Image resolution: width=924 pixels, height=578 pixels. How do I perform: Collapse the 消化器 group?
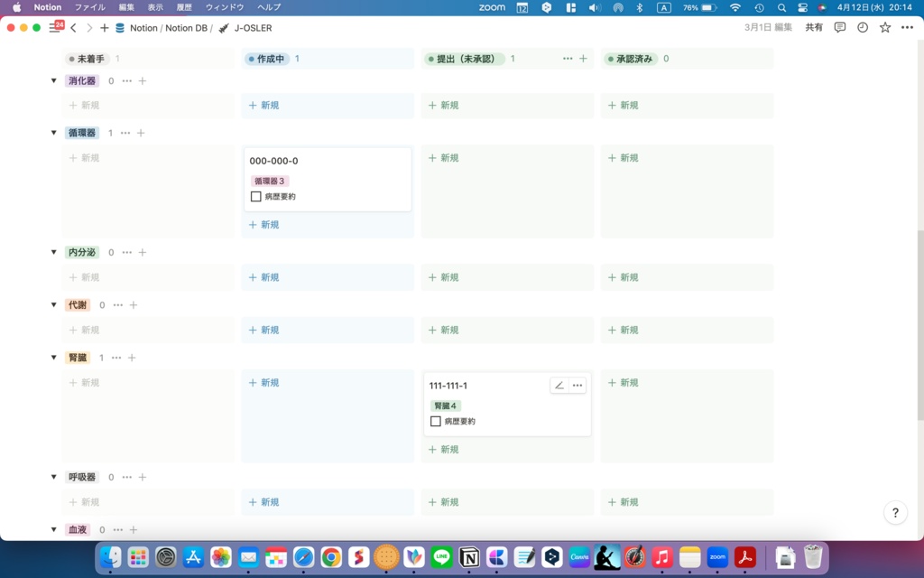pos(53,80)
